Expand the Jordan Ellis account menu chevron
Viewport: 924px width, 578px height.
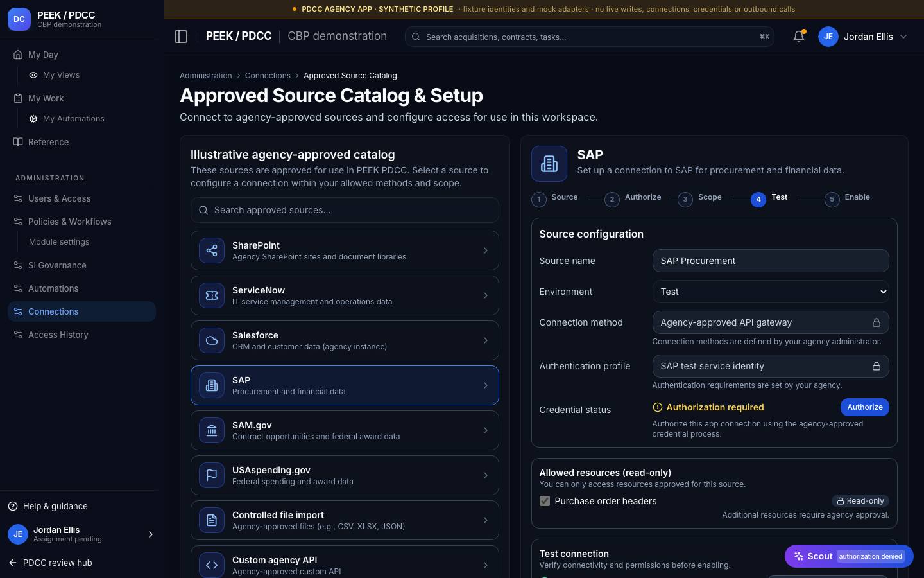(903, 37)
